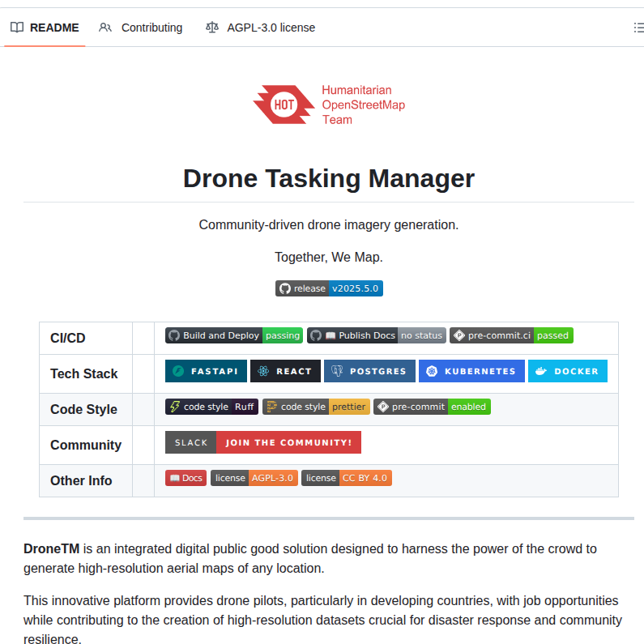This screenshot has width=644, height=644.
Task: Click the code style prettier badge
Action: tap(316, 407)
